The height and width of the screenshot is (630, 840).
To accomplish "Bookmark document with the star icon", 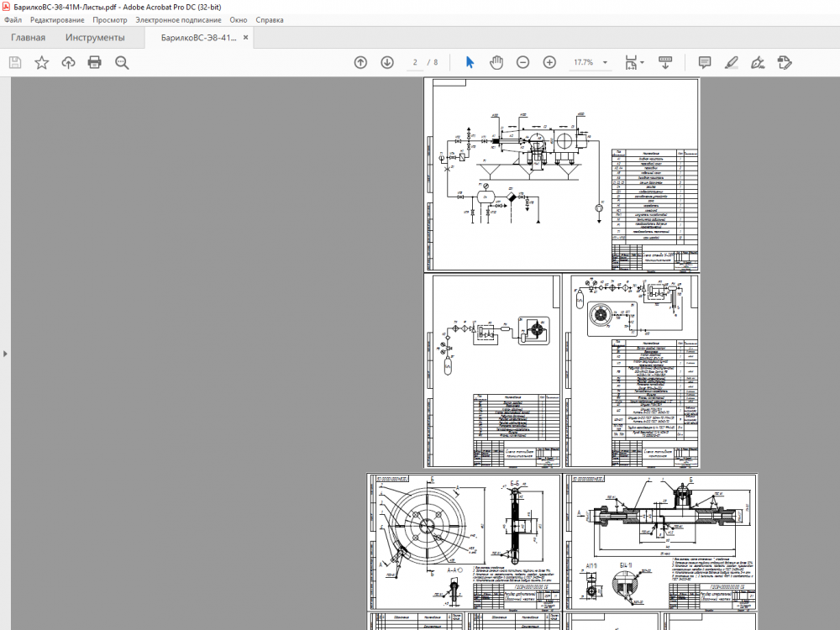I will tap(41, 62).
